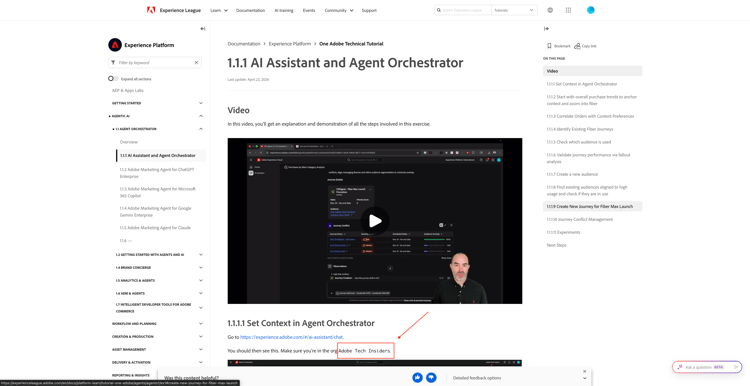This screenshot has width=750, height=386.
Task: Expand detailed feedback options chevron
Action: pyautogui.click(x=585, y=378)
